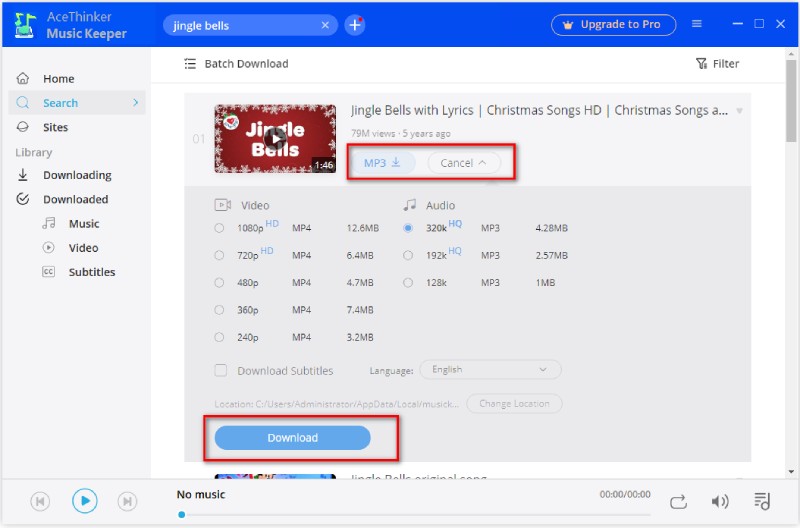Click the Downloaded checkmark icon
This screenshot has width=800, height=528.
(x=22, y=199)
